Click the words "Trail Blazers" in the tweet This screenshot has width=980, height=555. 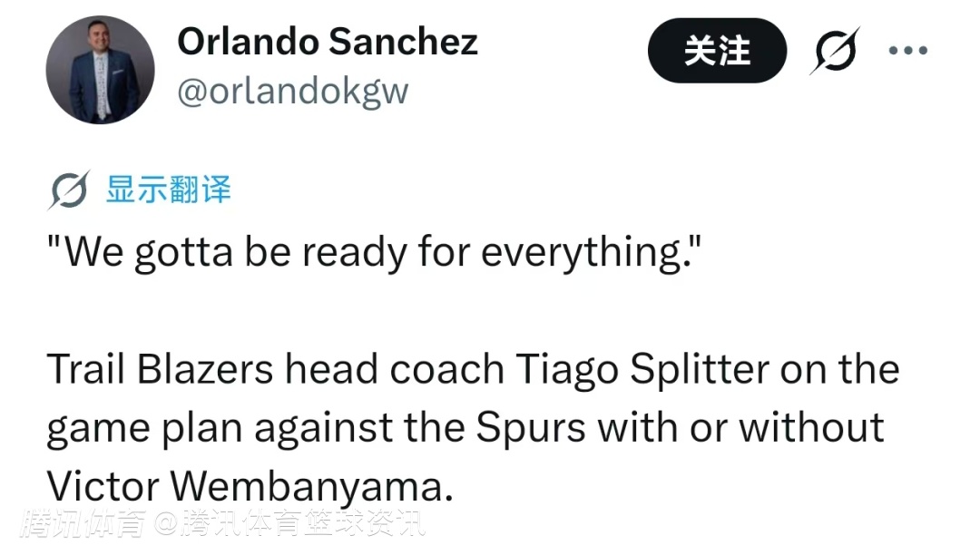pyautogui.click(x=160, y=369)
